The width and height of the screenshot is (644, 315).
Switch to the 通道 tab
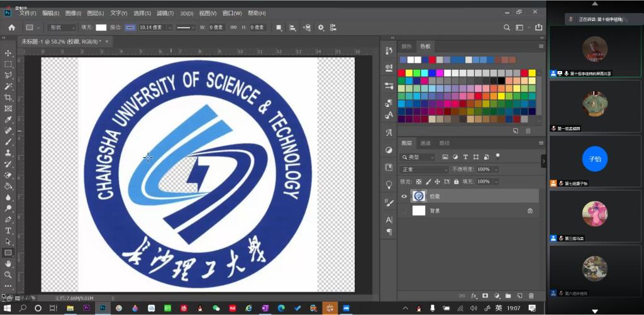tap(426, 143)
